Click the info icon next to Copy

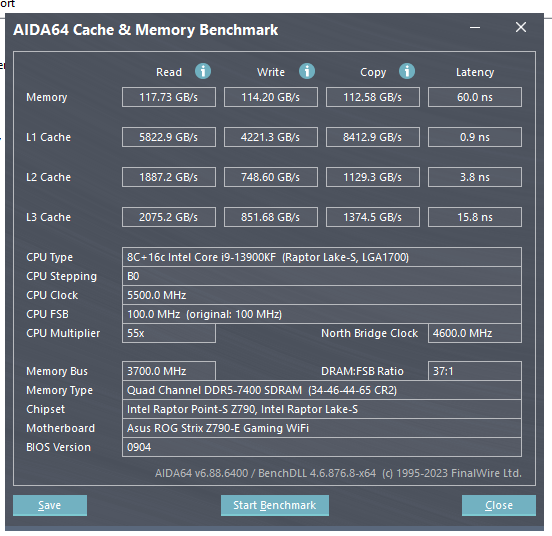pos(407,71)
